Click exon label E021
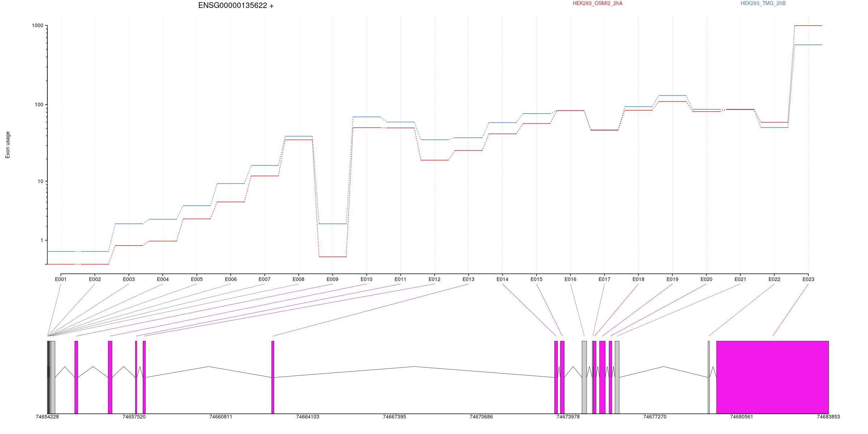 coord(740,279)
